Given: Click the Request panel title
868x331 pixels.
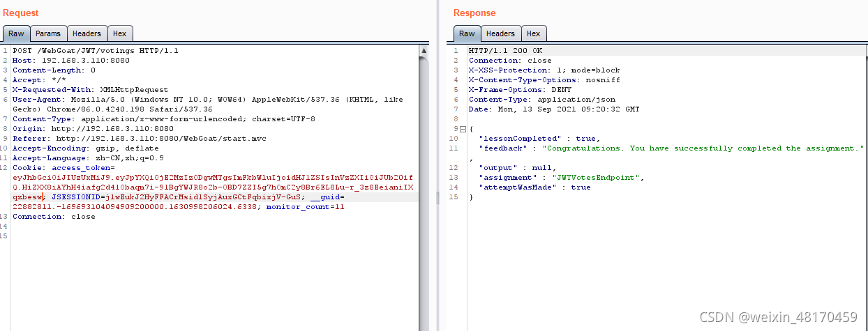Looking at the screenshot, I should click(x=21, y=13).
